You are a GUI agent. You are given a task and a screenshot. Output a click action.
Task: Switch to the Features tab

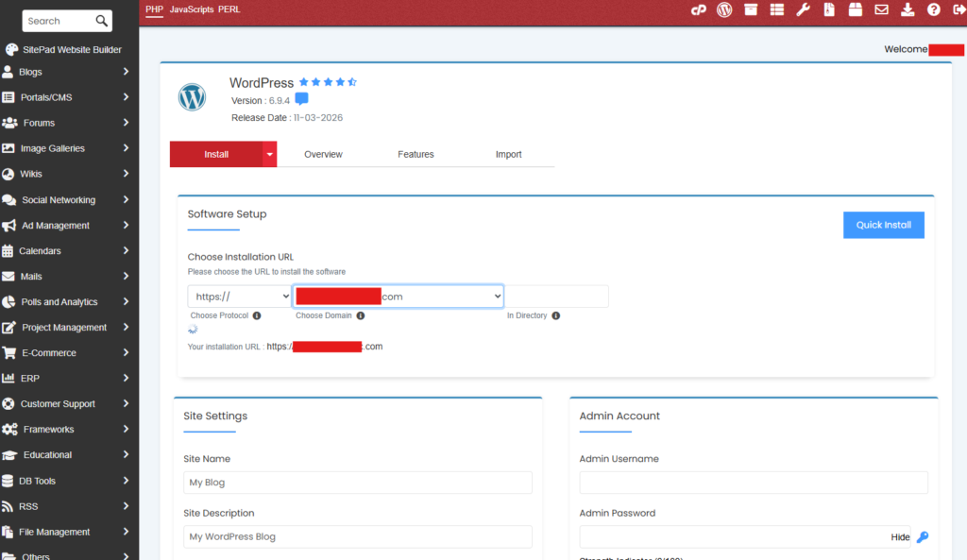tap(416, 154)
